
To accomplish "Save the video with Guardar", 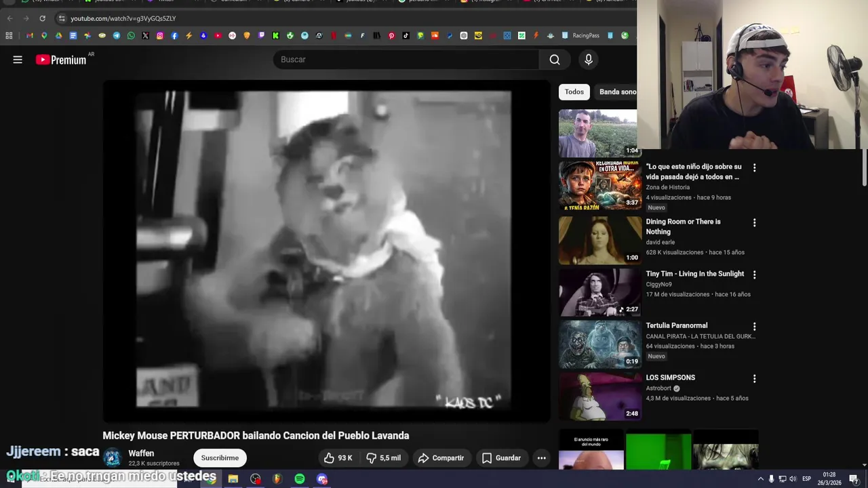I will (x=501, y=458).
